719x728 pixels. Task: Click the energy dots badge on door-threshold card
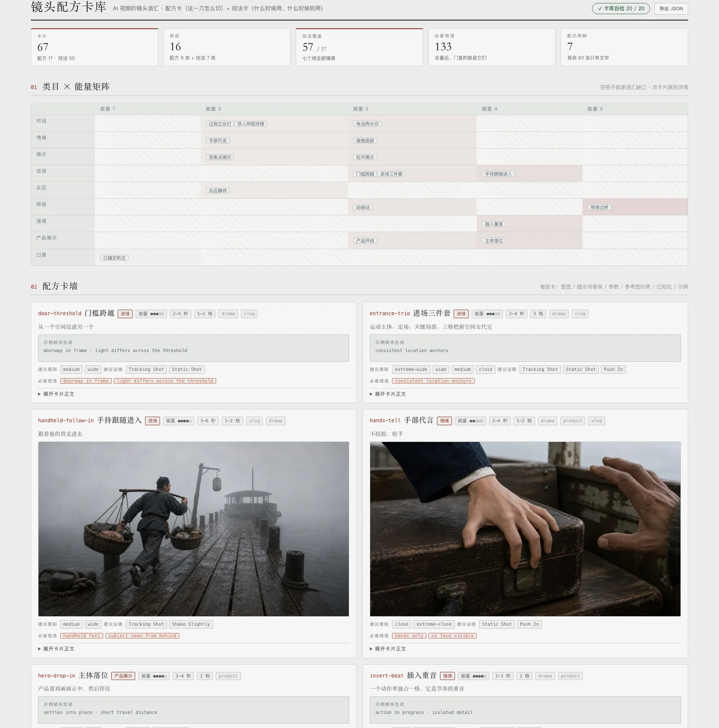tap(152, 314)
